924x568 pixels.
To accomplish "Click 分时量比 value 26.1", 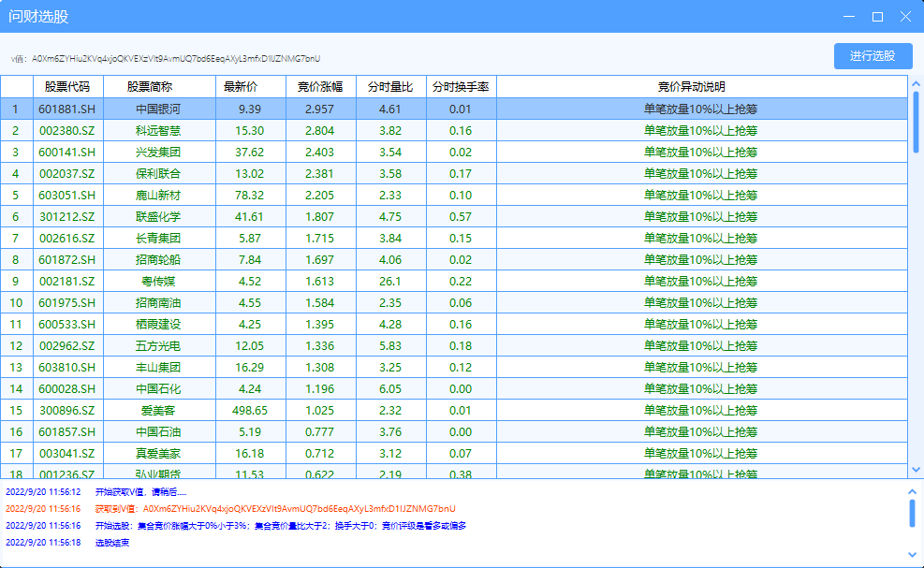I will pos(390,281).
